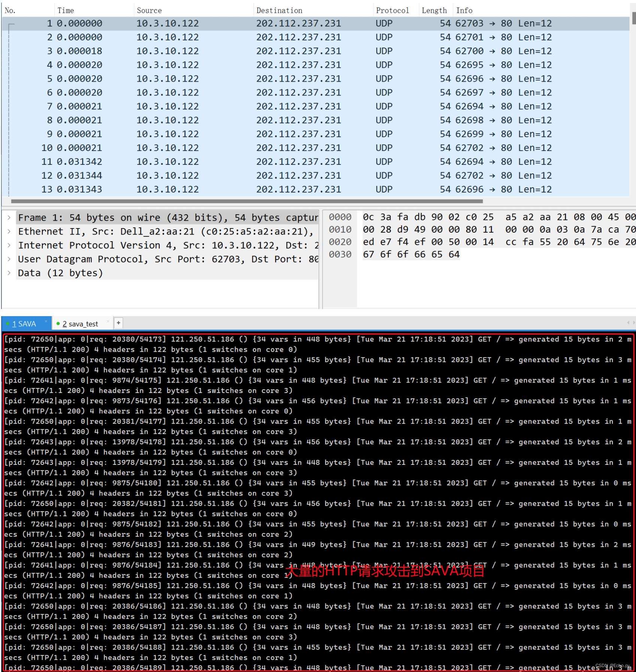Select packet 12 at time 0.031344
Viewport: 636px width, 672px height.
[315, 176]
